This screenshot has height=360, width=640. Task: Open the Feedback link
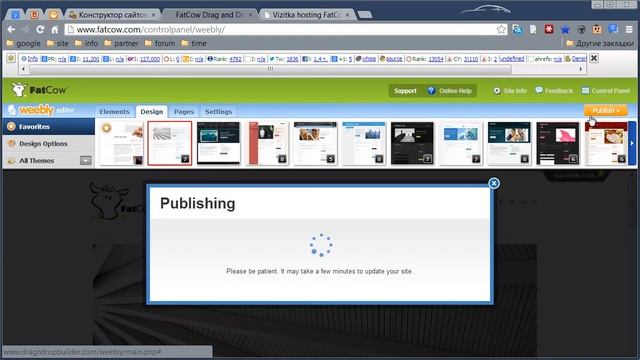click(x=554, y=91)
